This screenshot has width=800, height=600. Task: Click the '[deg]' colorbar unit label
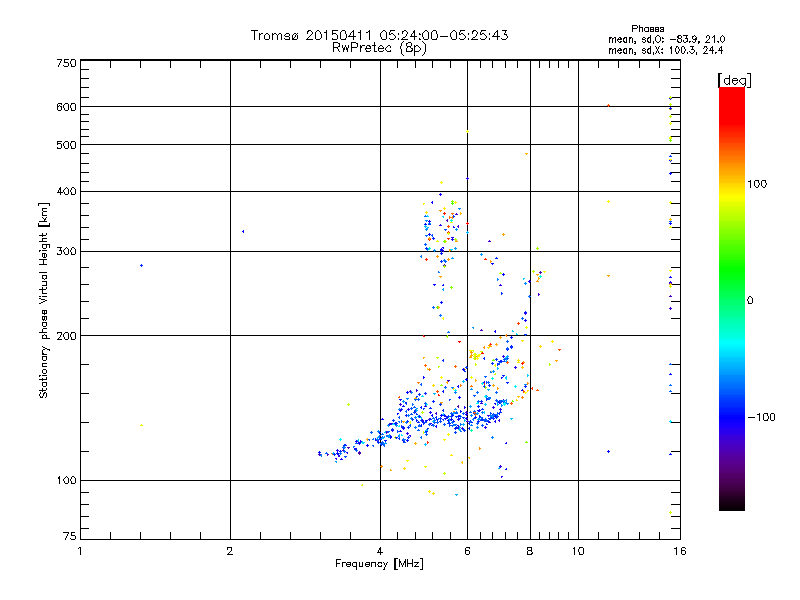click(734, 80)
